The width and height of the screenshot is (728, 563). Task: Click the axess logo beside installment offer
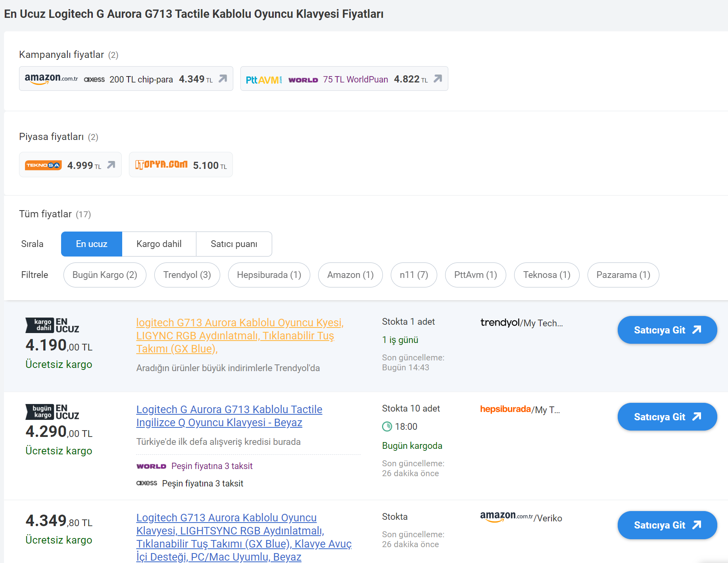(x=147, y=483)
